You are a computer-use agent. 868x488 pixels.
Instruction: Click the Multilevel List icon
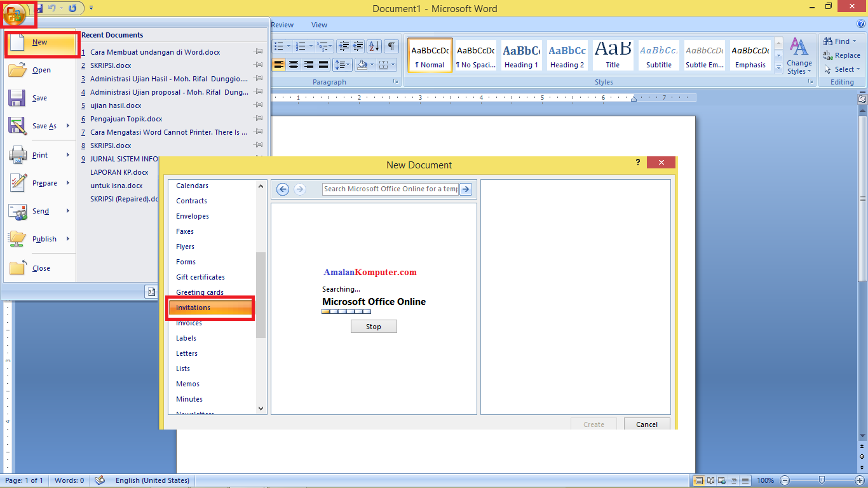click(324, 46)
